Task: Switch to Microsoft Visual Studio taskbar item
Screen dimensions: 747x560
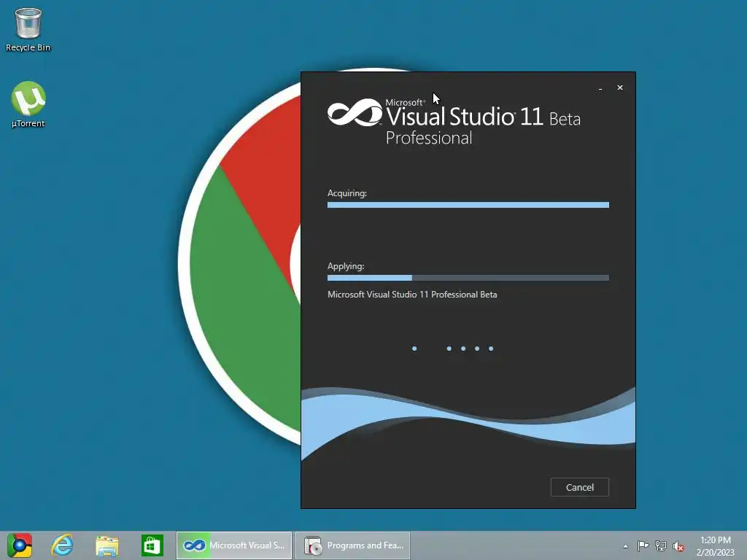Action: click(234, 545)
